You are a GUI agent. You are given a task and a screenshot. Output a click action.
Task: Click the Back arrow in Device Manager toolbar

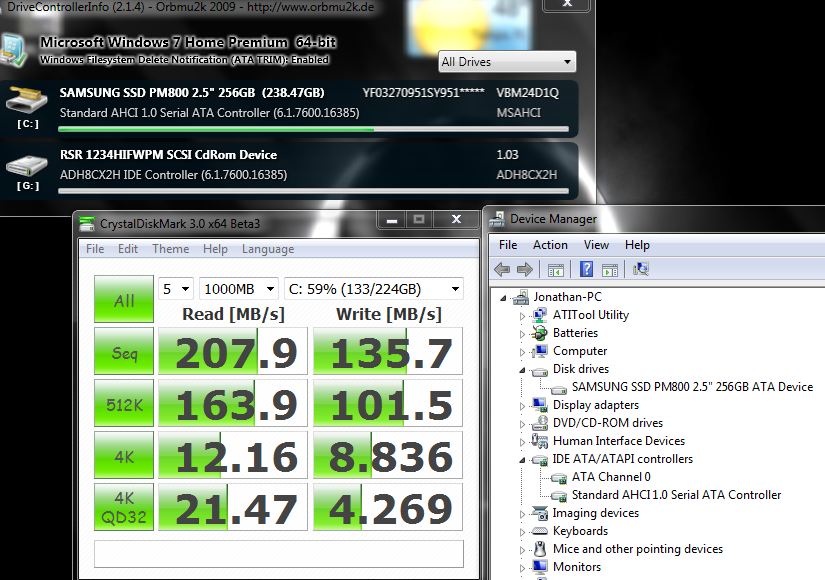(502, 269)
